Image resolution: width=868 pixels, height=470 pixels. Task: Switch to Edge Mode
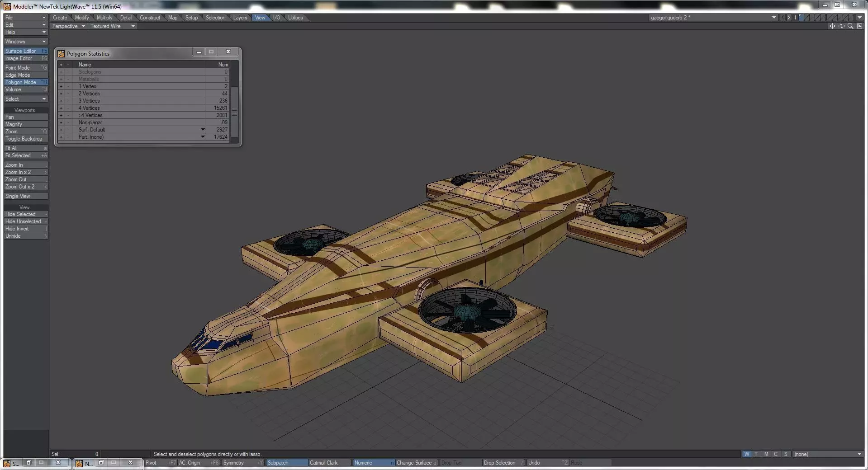[x=26, y=75]
